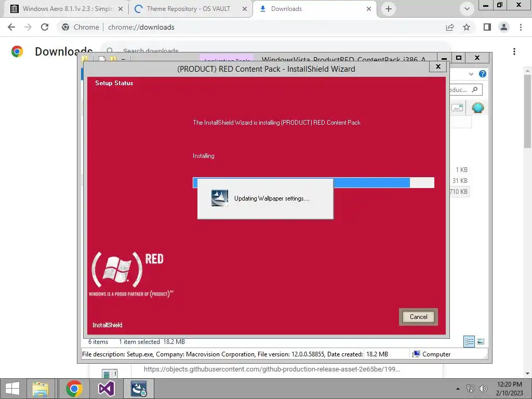Click the volume tray icon
This screenshot has width=532, height=399.
click(x=483, y=389)
